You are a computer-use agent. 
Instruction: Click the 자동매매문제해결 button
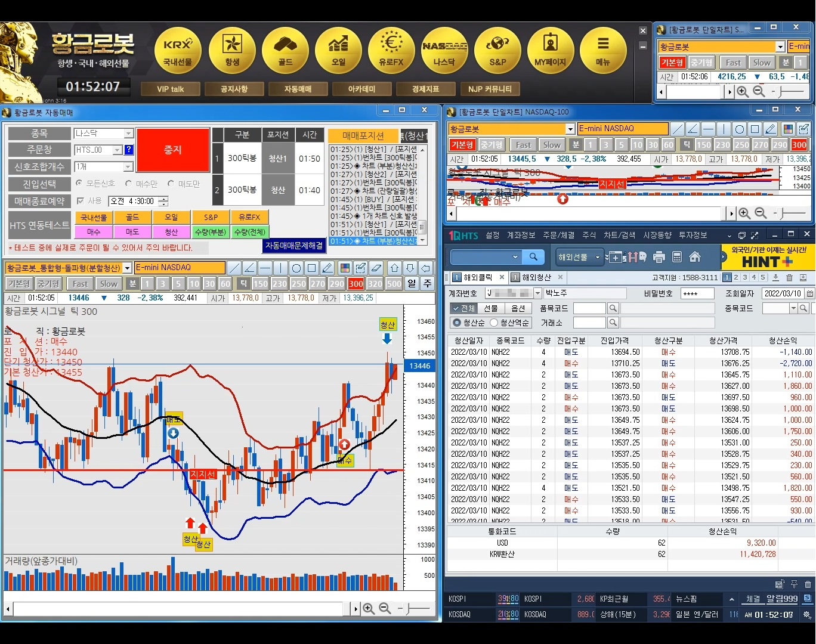(x=294, y=245)
